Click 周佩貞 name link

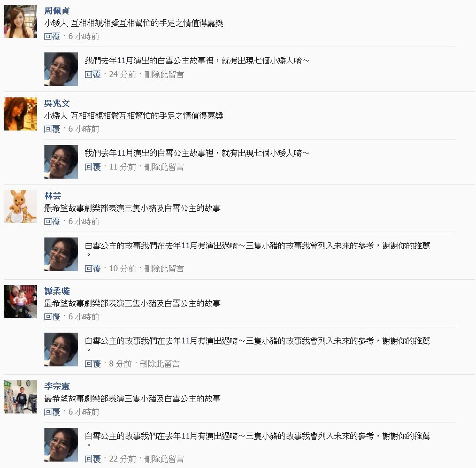[x=57, y=11]
